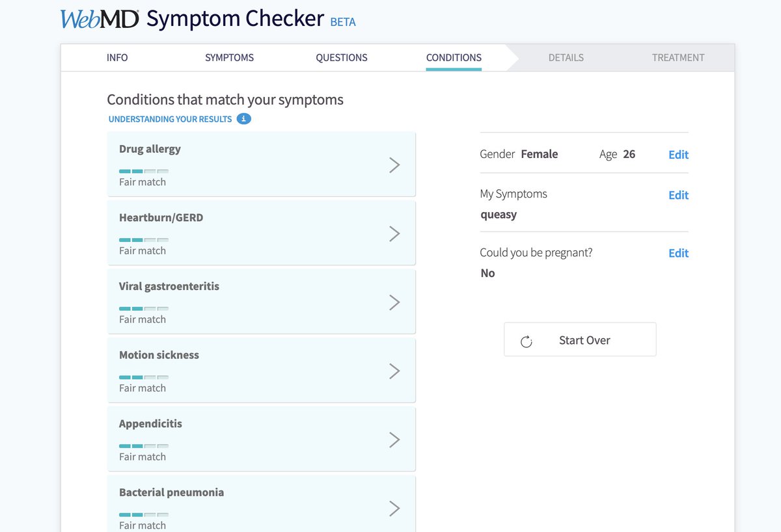
Task: Expand Viral gastroenteritis chevron arrow
Action: (x=394, y=302)
